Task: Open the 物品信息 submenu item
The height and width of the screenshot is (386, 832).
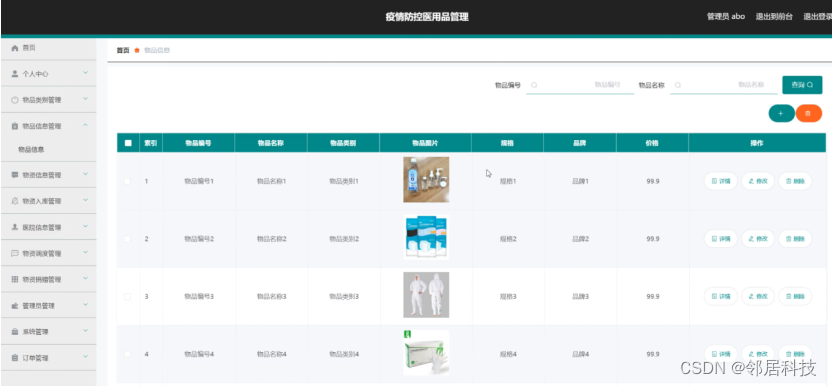Action: 31,150
